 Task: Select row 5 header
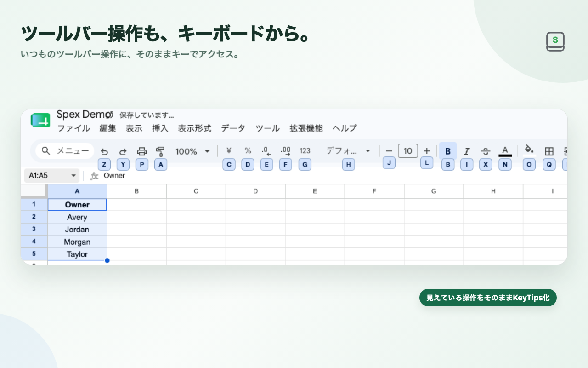click(x=34, y=254)
